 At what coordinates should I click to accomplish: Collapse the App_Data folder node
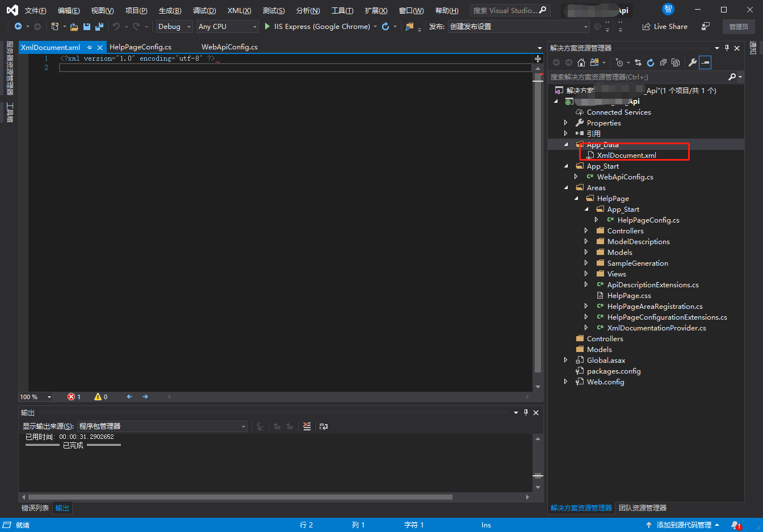click(566, 145)
